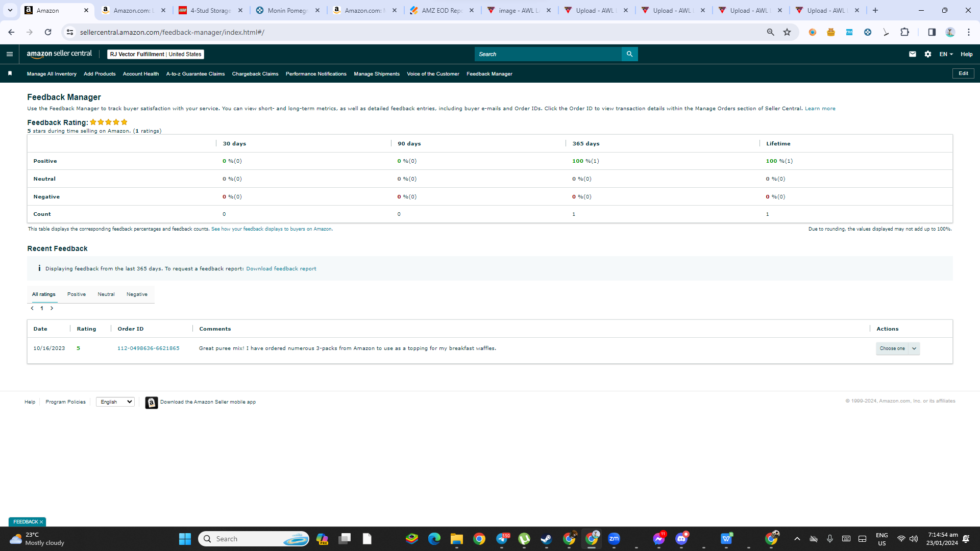Select the All ratings tab
The width and height of the screenshot is (980, 551).
(x=44, y=294)
